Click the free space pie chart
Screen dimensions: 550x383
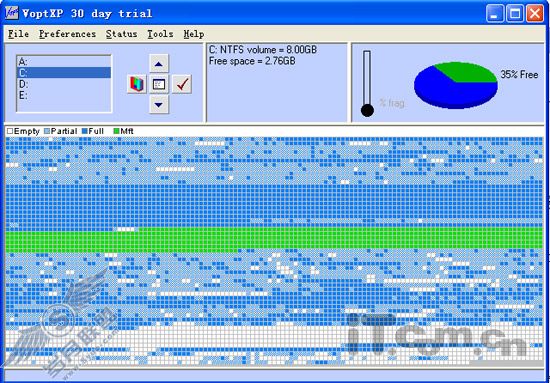456,85
